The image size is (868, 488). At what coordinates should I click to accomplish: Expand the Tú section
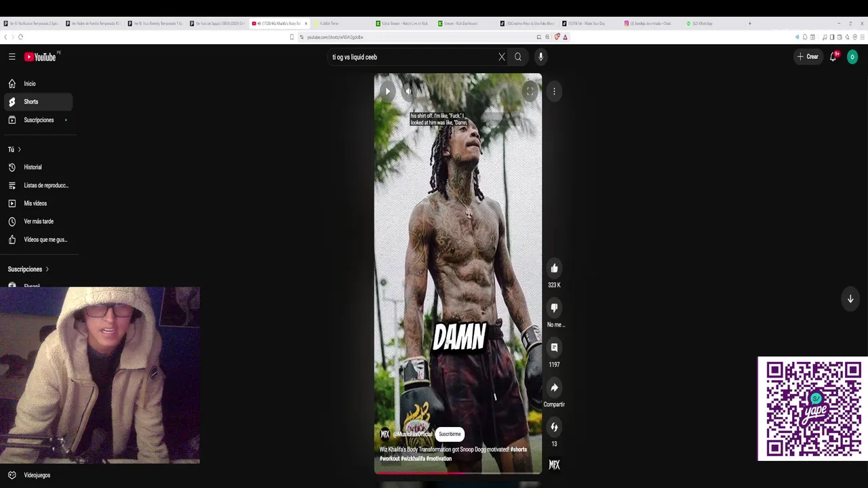point(14,149)
